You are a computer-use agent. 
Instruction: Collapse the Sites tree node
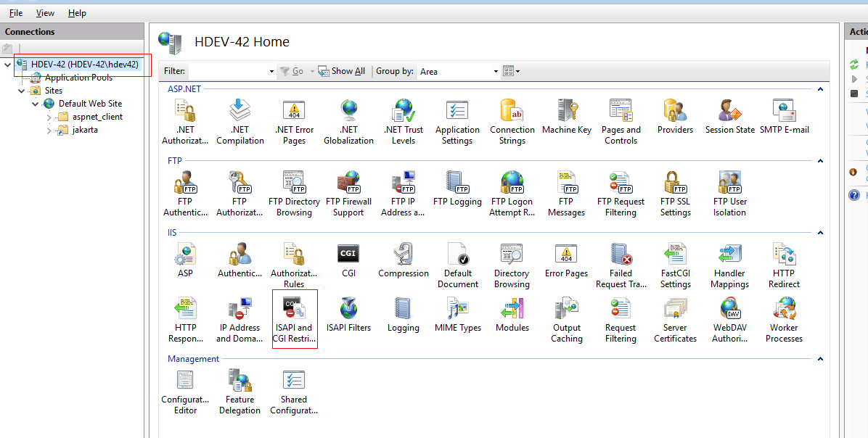(22, 91)
